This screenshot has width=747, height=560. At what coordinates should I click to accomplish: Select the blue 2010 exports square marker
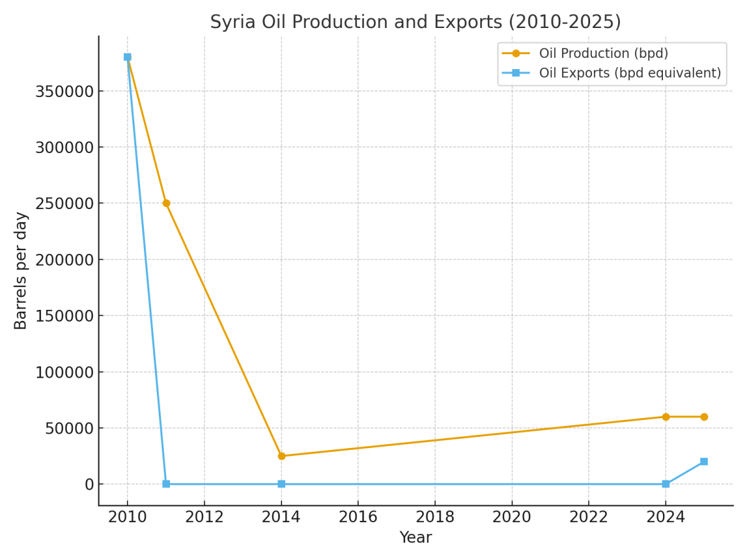pos(128,57)
